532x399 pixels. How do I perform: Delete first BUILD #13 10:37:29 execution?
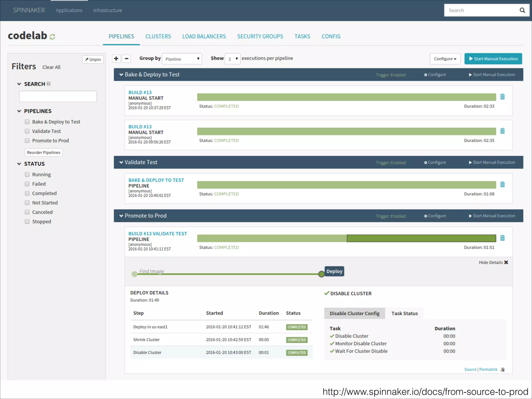[502, 97]
